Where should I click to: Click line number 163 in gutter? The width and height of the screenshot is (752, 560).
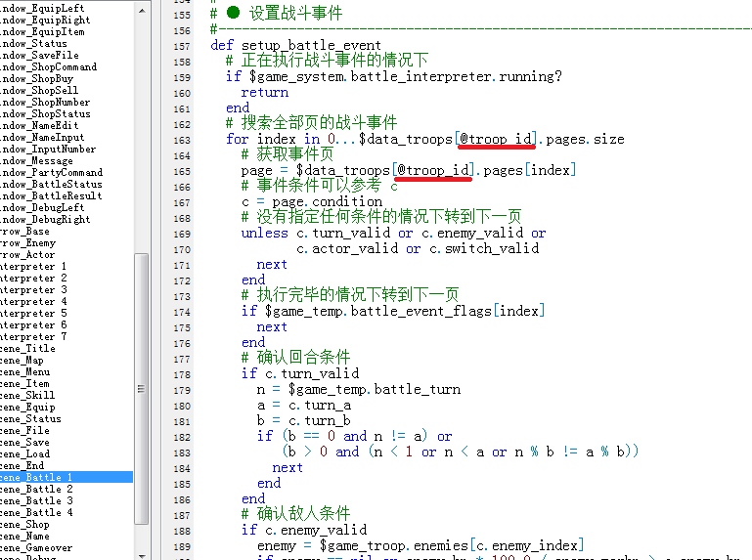[x=182, y=140]
